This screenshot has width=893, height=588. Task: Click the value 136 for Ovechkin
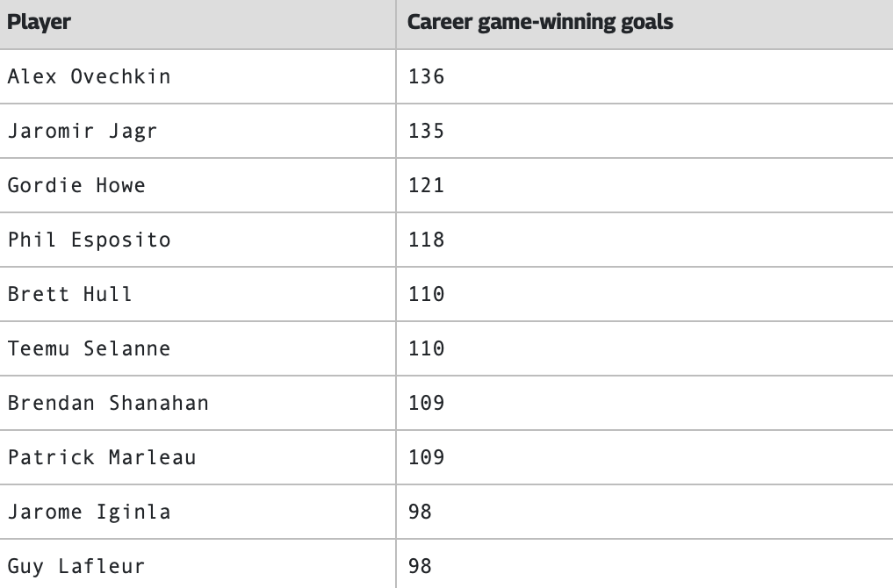pos(426,76)
